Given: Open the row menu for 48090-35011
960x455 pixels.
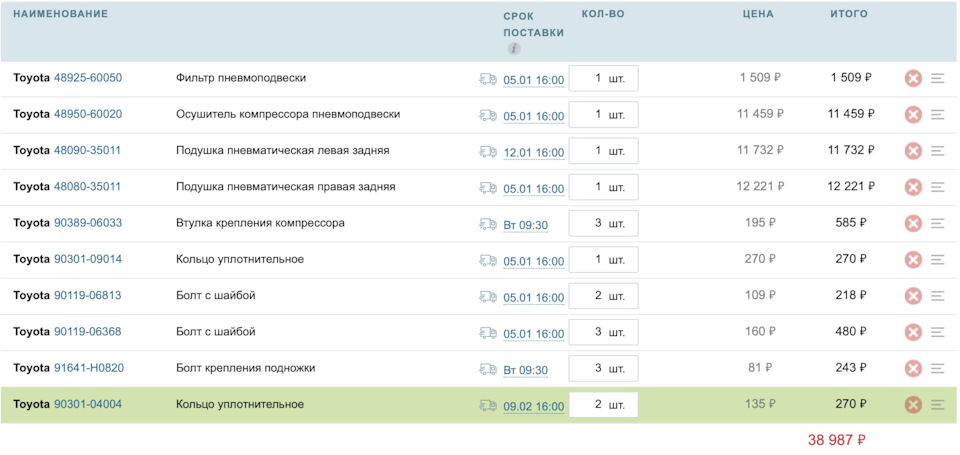Looking at the screenshot, I should [937, 151].
